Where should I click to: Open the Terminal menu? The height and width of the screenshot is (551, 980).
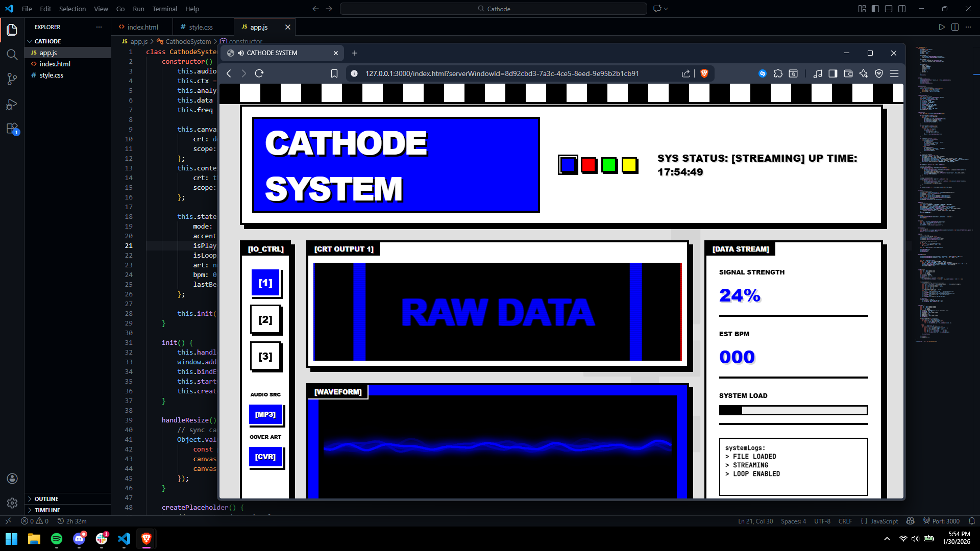point(164,9)
